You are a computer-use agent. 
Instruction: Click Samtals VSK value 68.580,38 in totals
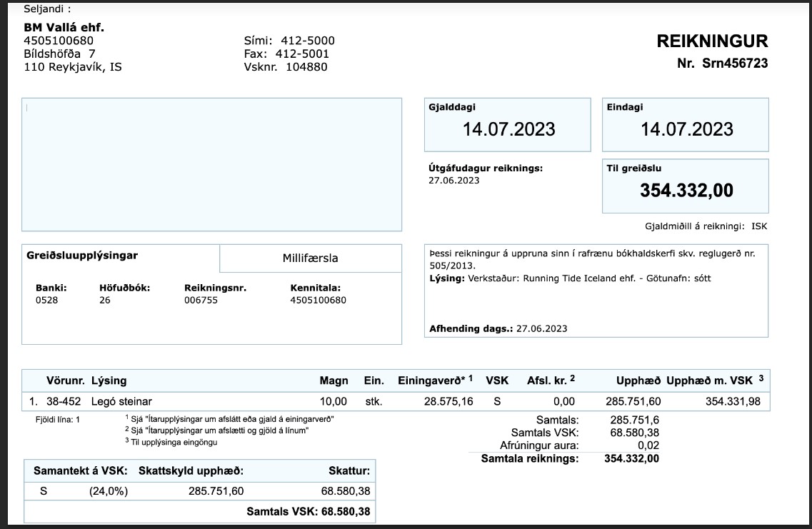pos(634,433)
